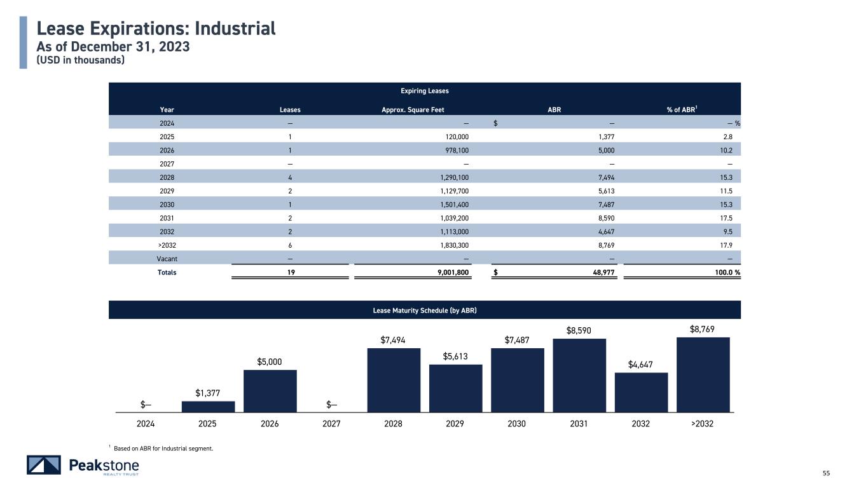Click the 'Expiring Leases' table header

pyautogui.click(x=424, y=91)
